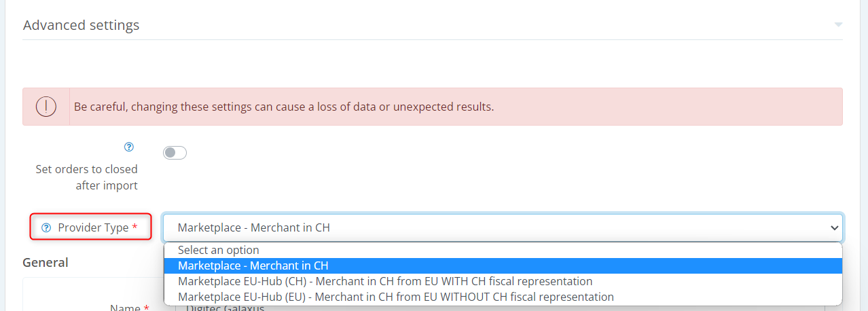Collapse the Advanced settings caret arrow
868x311 pixels.
(838, 25)
